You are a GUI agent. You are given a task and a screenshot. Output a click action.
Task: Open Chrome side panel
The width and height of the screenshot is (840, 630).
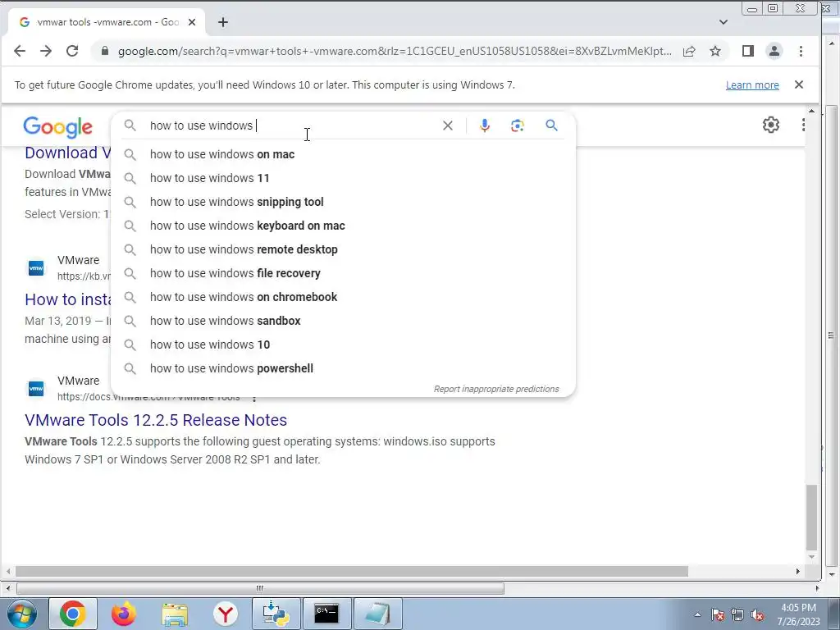[748, 51]
